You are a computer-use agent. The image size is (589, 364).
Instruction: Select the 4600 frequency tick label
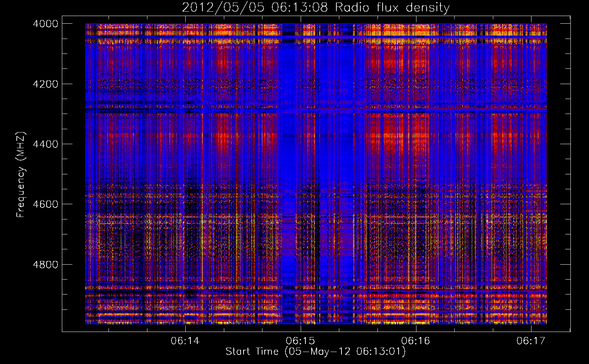[x=46, y=204]
